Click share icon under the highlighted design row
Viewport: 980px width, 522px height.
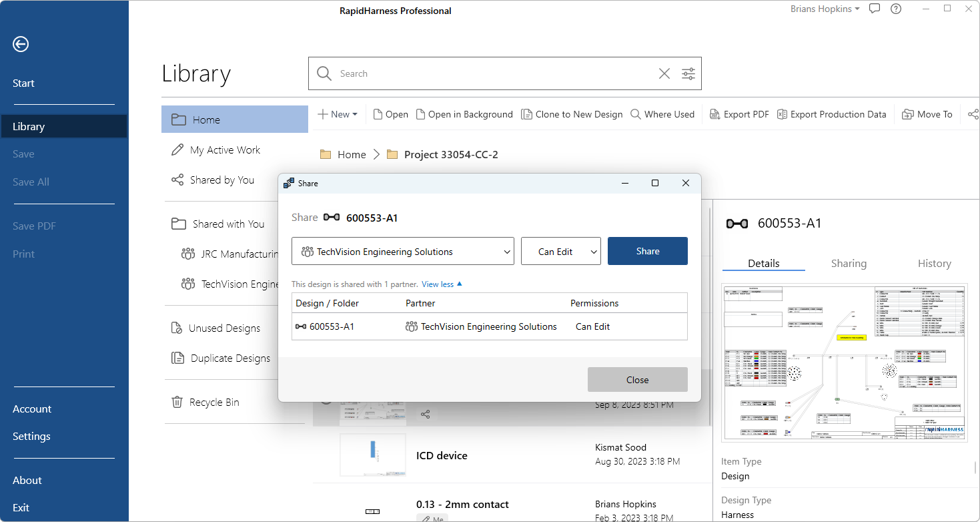tap(425, 415)
